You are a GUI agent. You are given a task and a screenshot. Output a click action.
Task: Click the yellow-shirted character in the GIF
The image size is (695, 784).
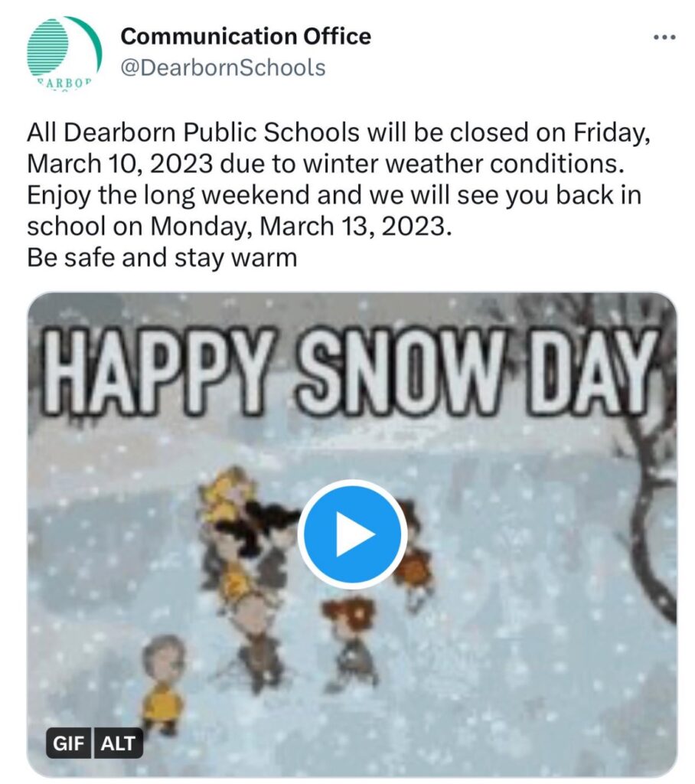pos(162,684)
